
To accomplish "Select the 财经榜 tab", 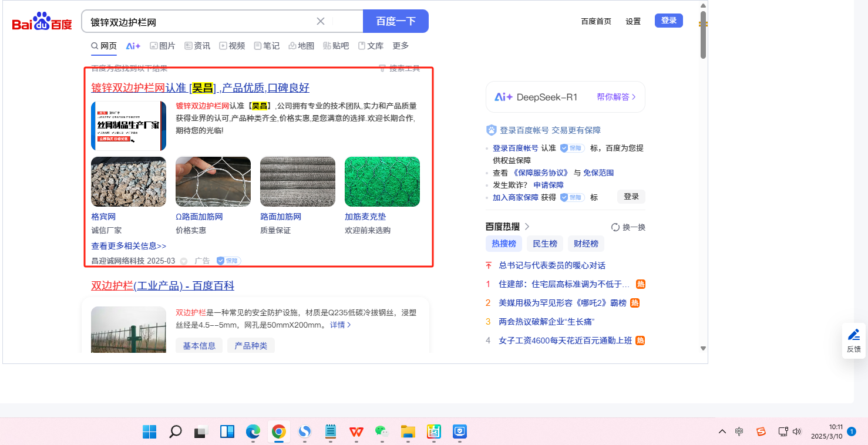I will [586, 244].
